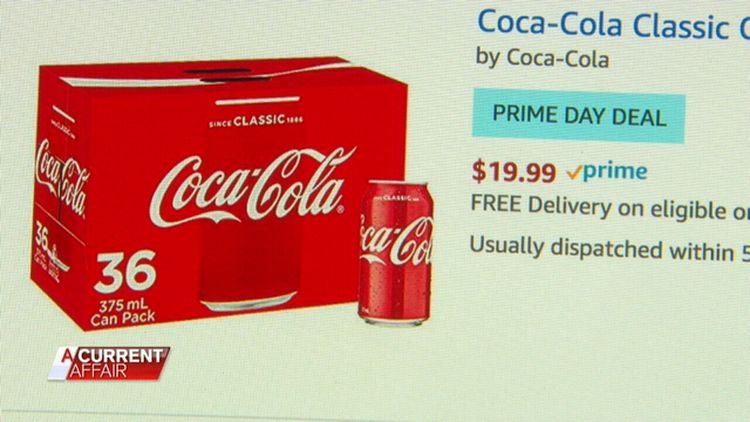The image size is (750, 422).
Task: Click the black carry handle slot on the box top
Action: [220, 75]
